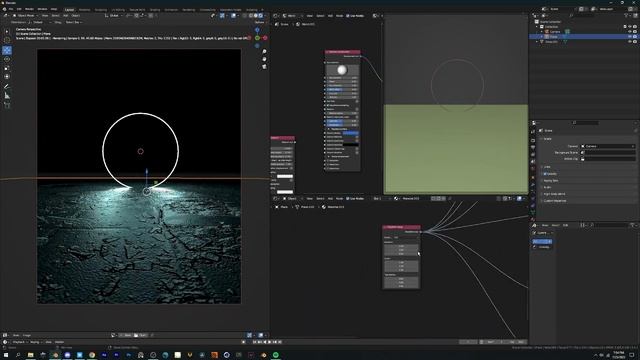The width and height of the screenshot is (640, 360).
Task: Expand the Custom Properties section
Action: (x=555, y=201)
